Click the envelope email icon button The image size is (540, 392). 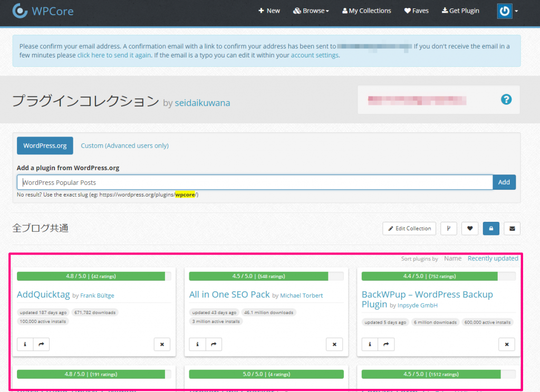coord(512,229)
